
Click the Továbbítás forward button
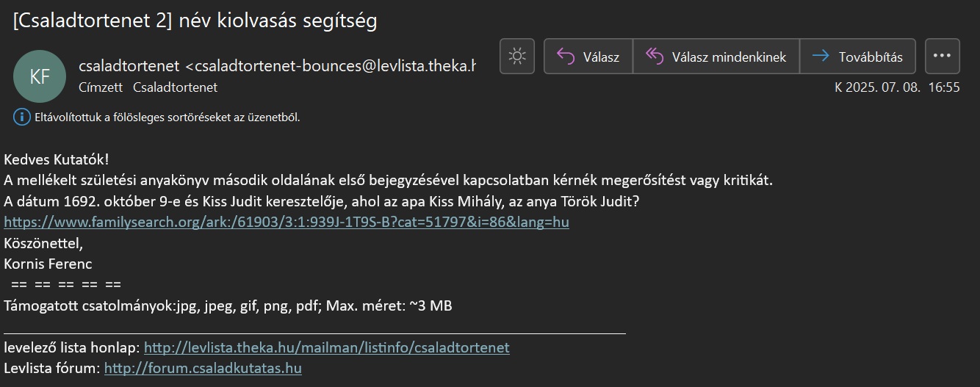point(858,57)
